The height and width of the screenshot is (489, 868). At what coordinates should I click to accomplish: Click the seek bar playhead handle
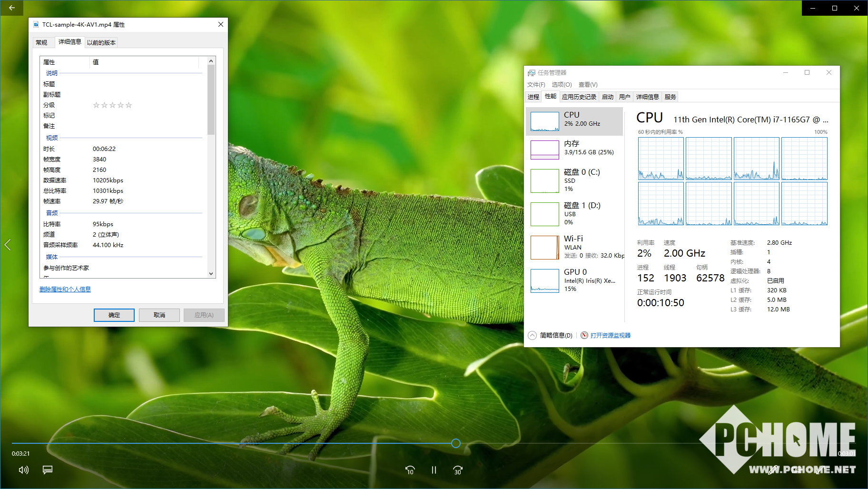click(455, 443)
